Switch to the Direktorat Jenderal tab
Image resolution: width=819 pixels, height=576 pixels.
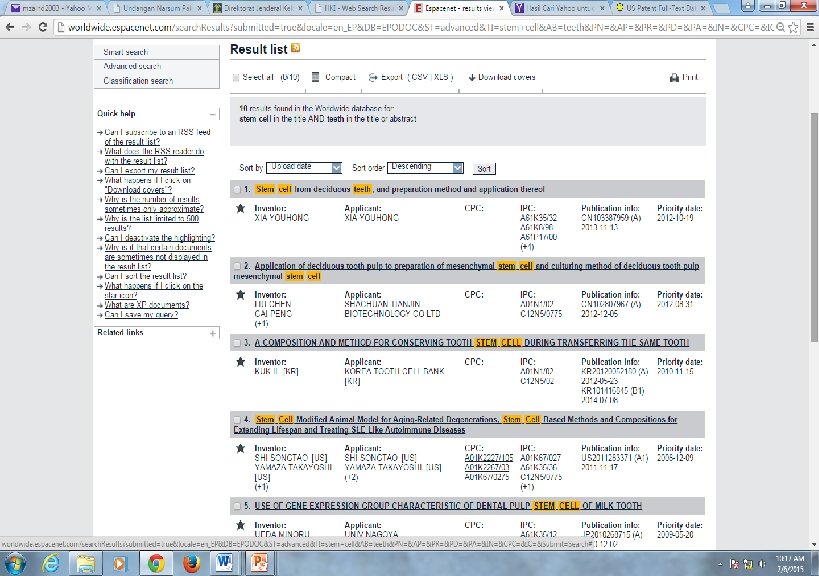(259, 8)
